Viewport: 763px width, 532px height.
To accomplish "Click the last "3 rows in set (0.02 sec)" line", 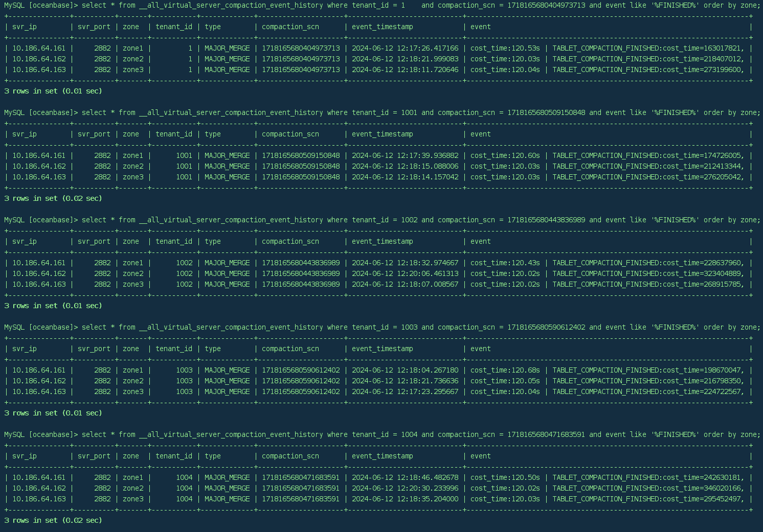I will click(53, 520).
